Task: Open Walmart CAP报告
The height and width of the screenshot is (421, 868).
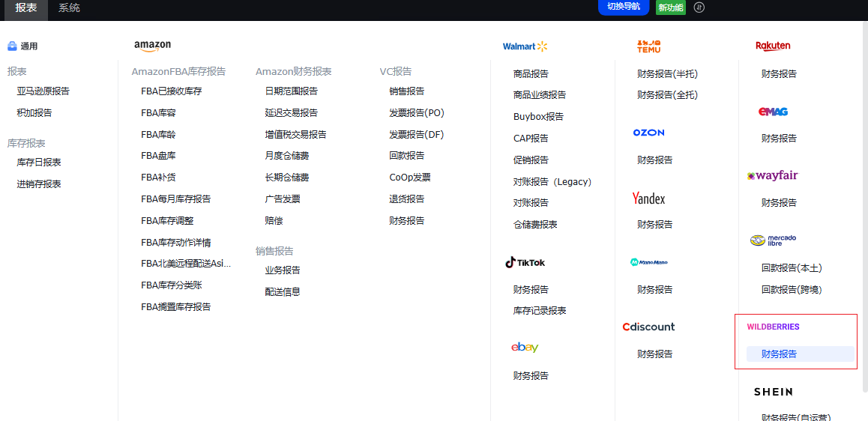Action: (x=531, y=139)
